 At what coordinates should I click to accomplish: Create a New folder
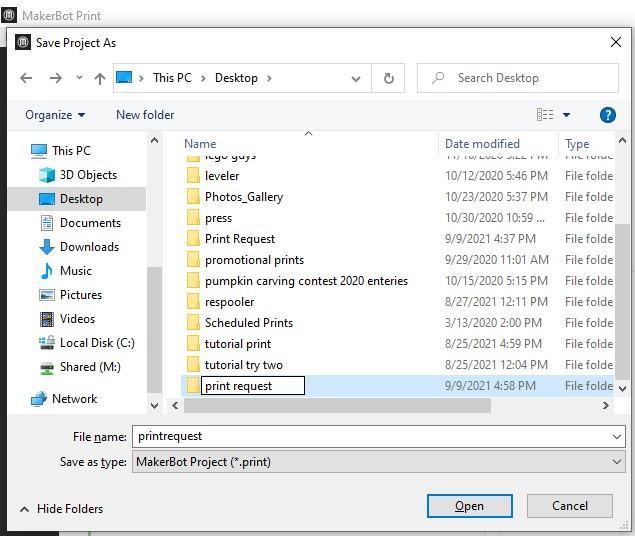click(x=145, y=115)
